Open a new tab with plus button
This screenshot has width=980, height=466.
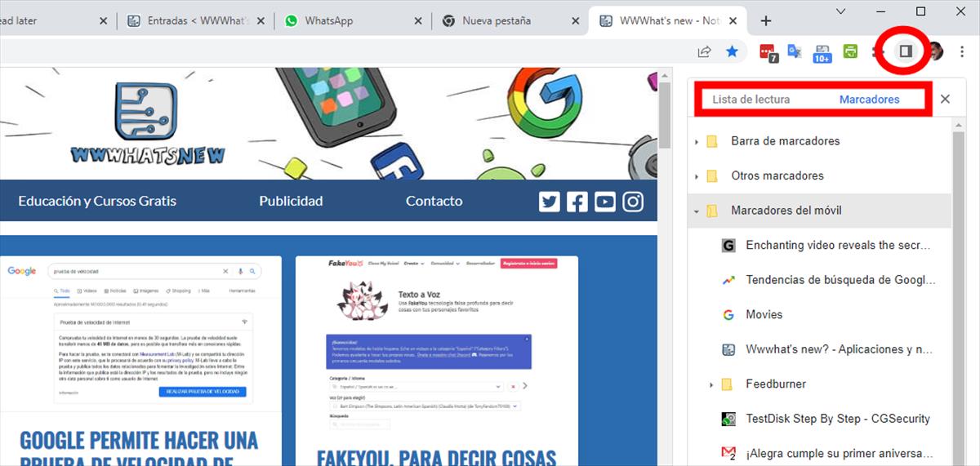(765, 20)
